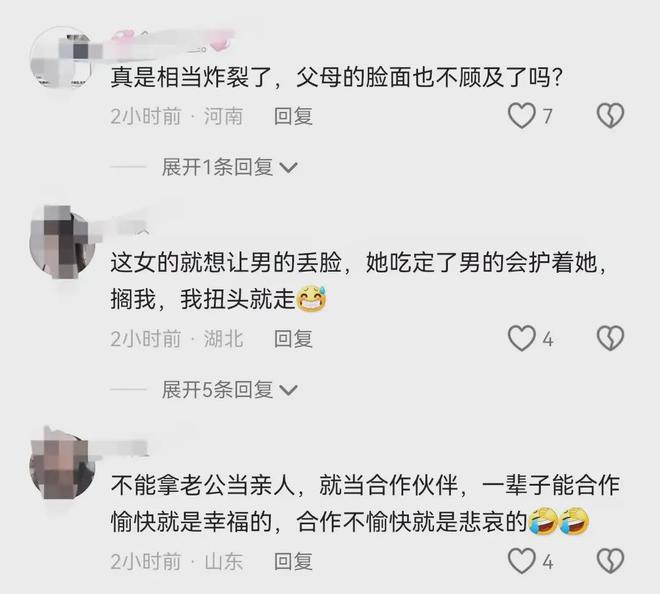Reply (回复) to the Shandong (山东) comment
The image size is (660, 594).
point(293,562)
